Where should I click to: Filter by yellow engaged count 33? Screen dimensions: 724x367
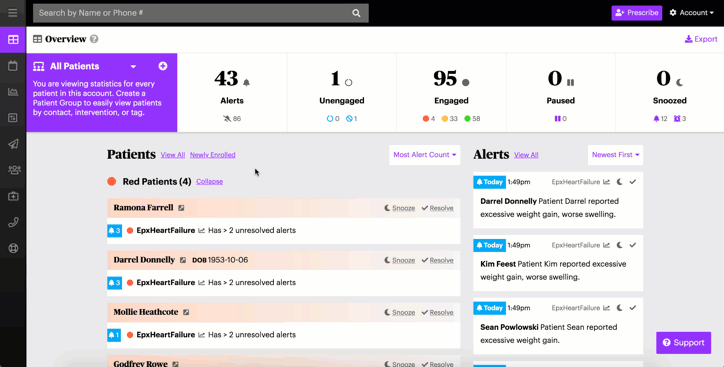449,119
